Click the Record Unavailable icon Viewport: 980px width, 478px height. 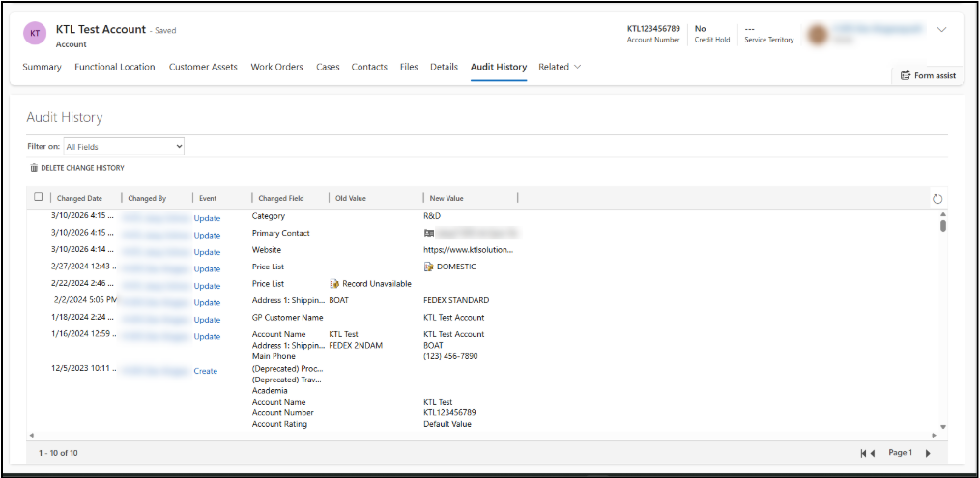point(334,284)
